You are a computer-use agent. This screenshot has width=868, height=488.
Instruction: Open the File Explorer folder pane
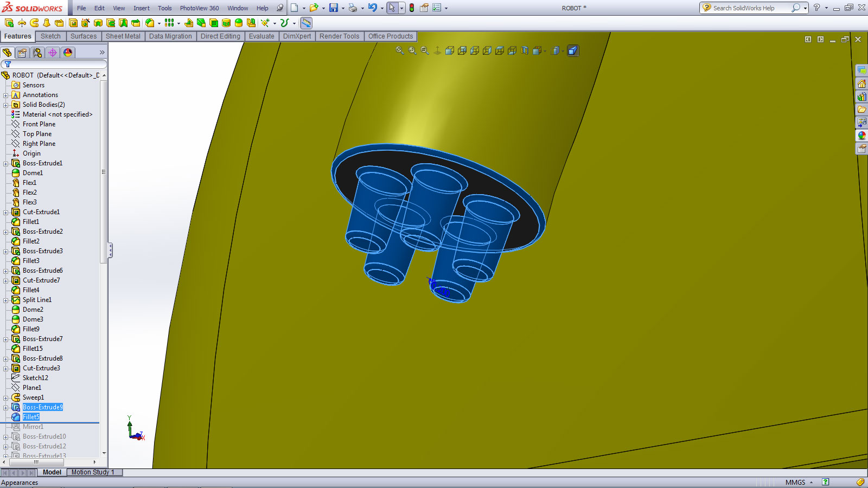[x=861, y=110]
